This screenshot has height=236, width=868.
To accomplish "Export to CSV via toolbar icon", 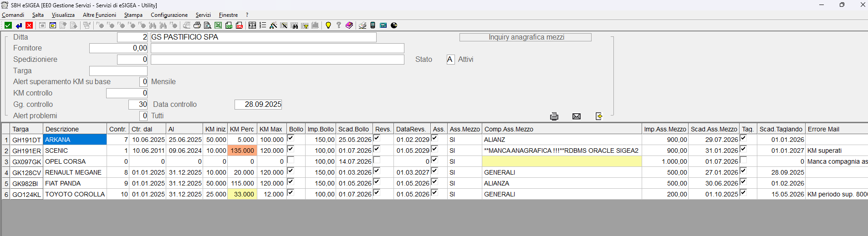I will click(x=229, y=25).
